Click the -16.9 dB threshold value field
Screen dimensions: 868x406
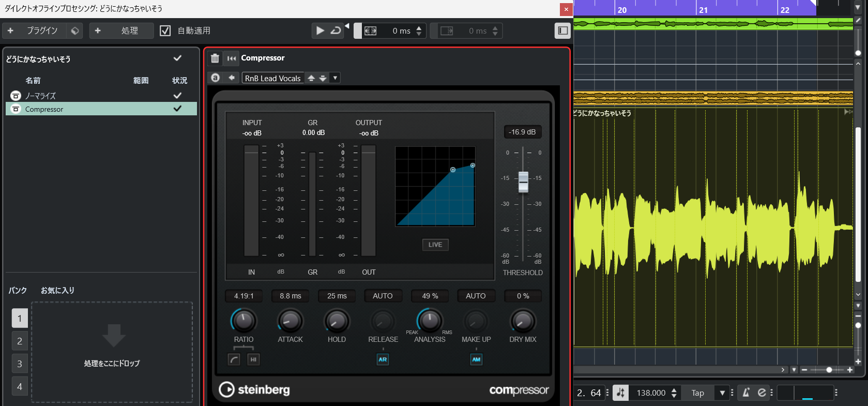(x=522, y=132)
